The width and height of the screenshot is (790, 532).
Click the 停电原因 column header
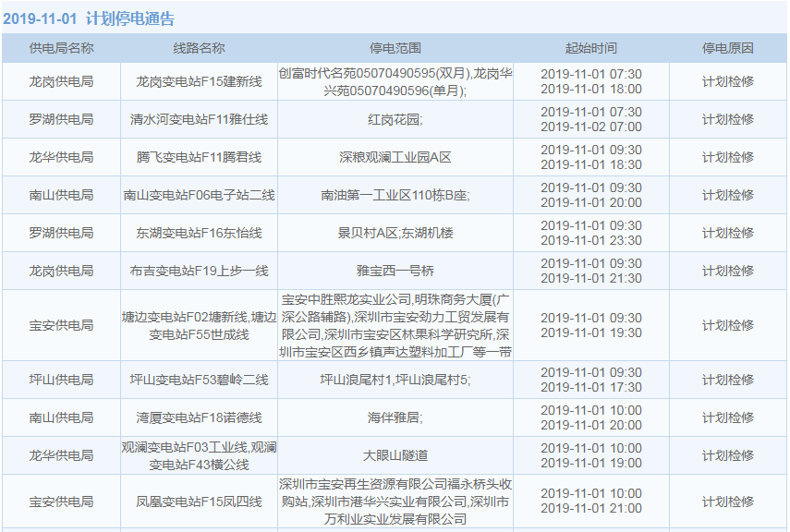[x=727, y=48]
